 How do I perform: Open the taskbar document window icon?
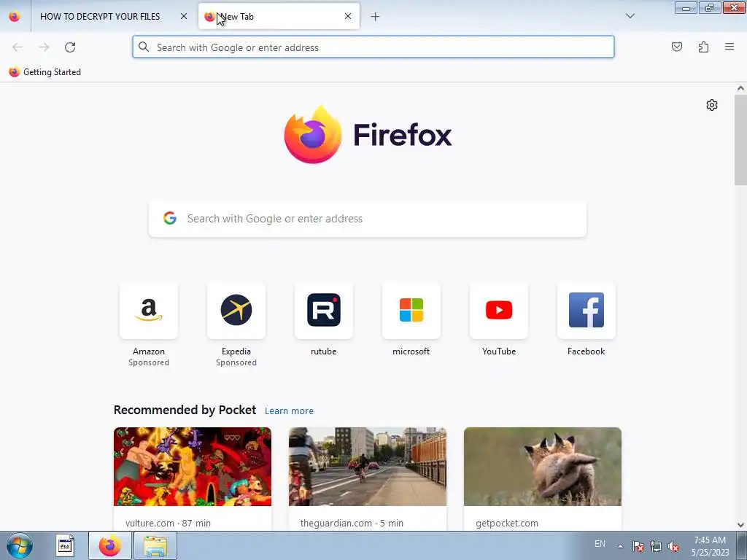pyautogui.click(x=65, y=545)
